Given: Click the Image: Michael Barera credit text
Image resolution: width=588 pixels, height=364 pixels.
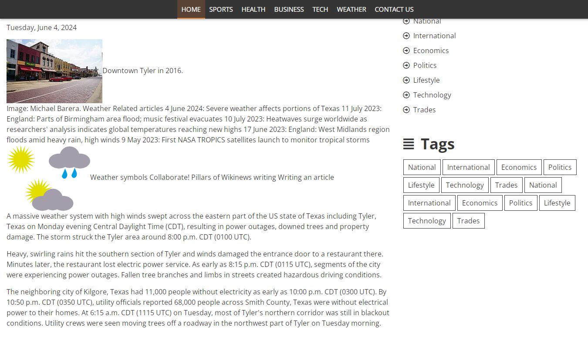Looking at the screenshot, I should tap(44, 108).
